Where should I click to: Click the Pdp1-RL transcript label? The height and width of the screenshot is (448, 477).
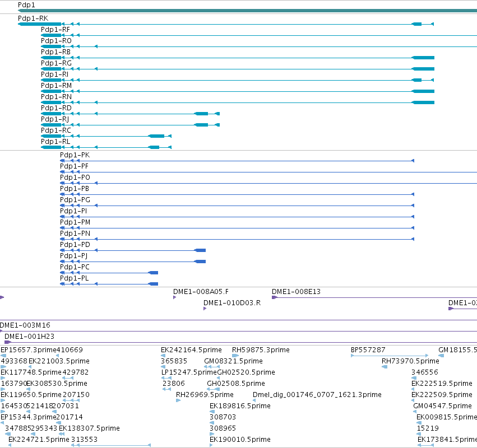coord(55,142)
